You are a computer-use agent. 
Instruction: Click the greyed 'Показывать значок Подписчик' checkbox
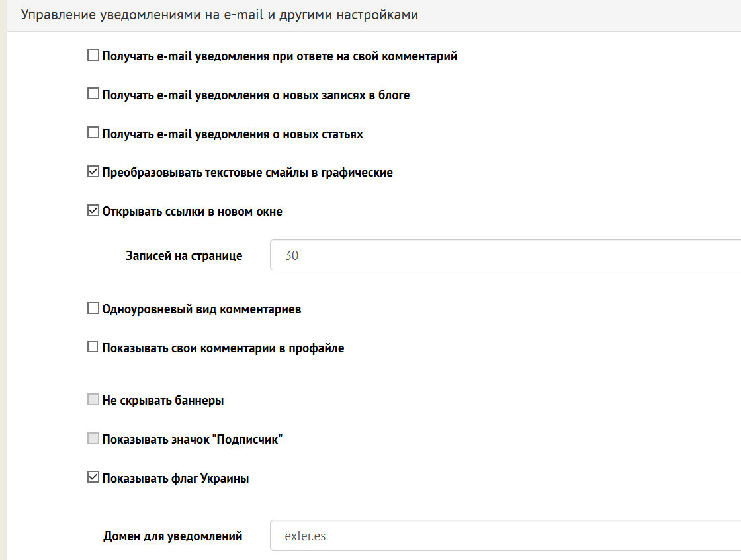(93, 439)
